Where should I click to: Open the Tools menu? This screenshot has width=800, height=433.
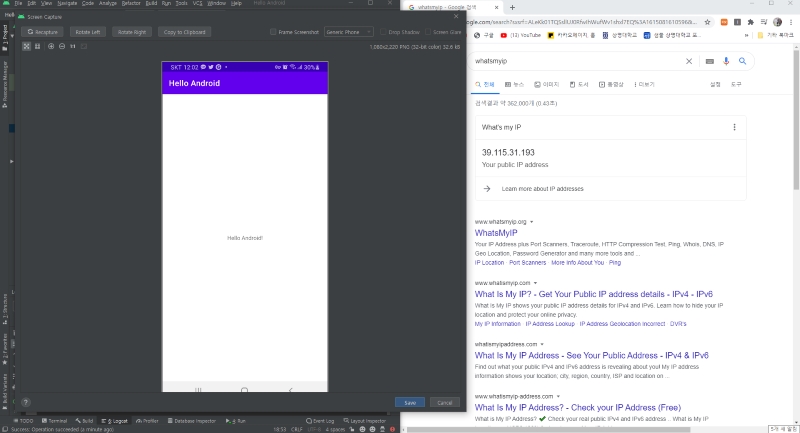point(181,3)
